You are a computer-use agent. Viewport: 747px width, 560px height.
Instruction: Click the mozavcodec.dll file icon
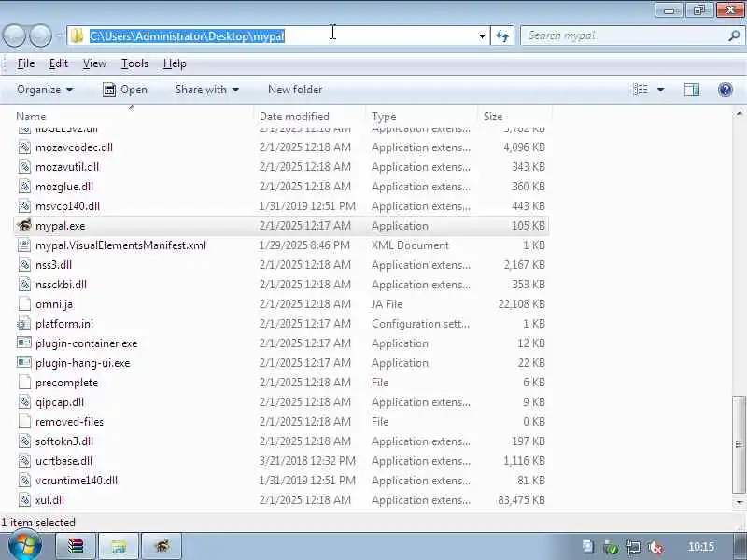(24, 147)
